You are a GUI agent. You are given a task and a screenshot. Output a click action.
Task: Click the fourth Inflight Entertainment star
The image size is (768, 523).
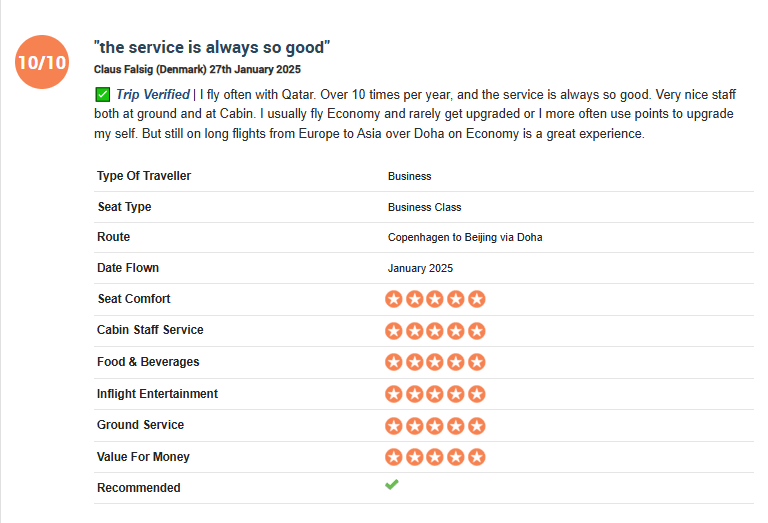456,394
